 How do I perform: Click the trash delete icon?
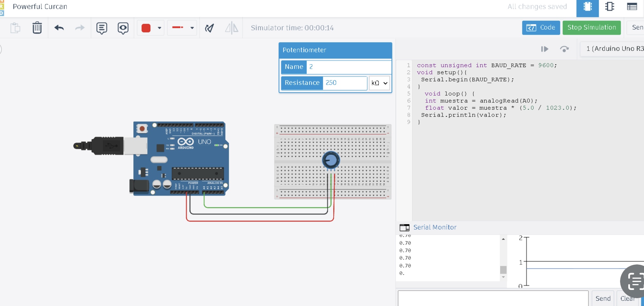tap(37, 28)
